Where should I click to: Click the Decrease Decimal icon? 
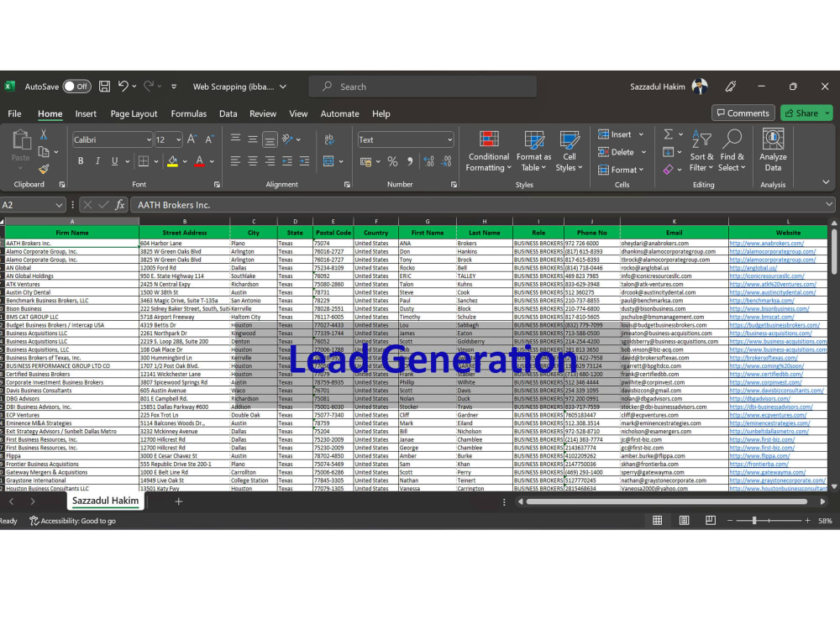point(446,161)
